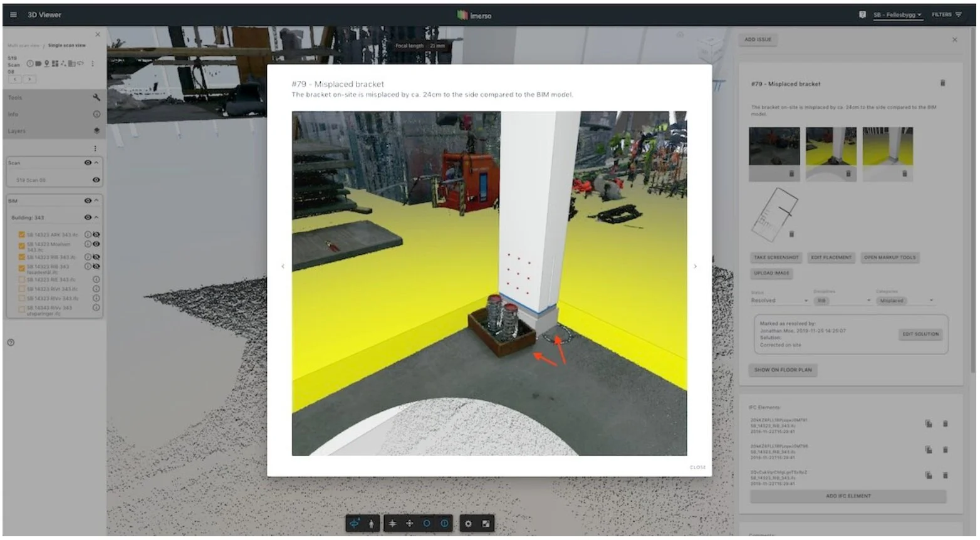Enter fullscreen with the expand icon

tap(486, 523)
